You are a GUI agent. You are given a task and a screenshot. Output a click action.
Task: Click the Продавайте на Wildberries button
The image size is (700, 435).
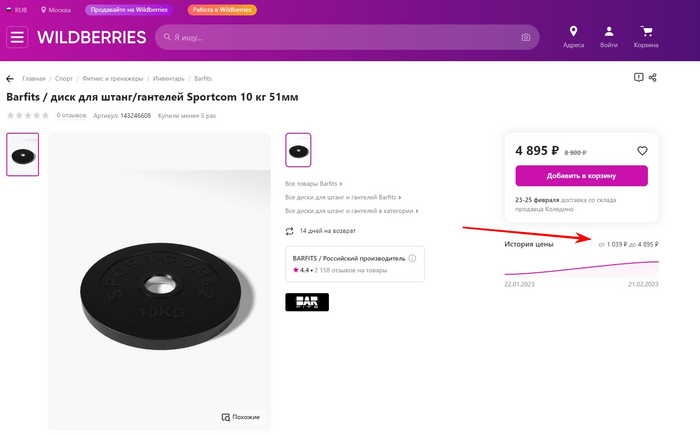coord(126,9)
